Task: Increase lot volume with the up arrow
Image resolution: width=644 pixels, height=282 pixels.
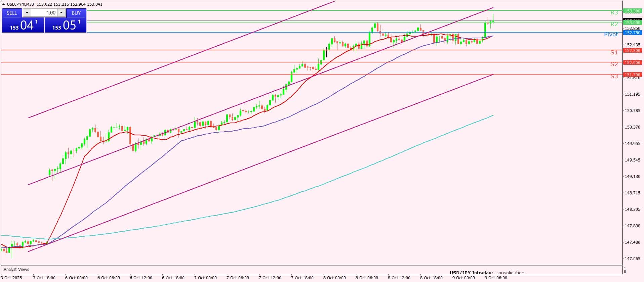Action: pyautogui.click(x=61, y=13)
